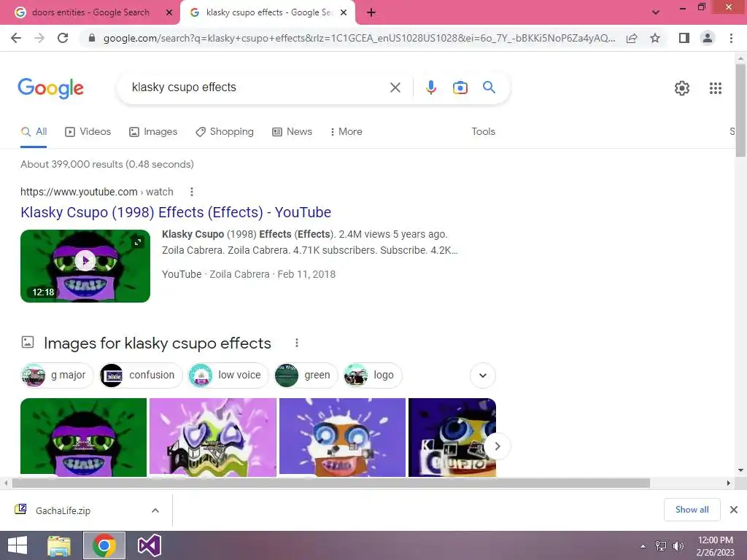Open the taskbar clock and date

tap(715, 546)
